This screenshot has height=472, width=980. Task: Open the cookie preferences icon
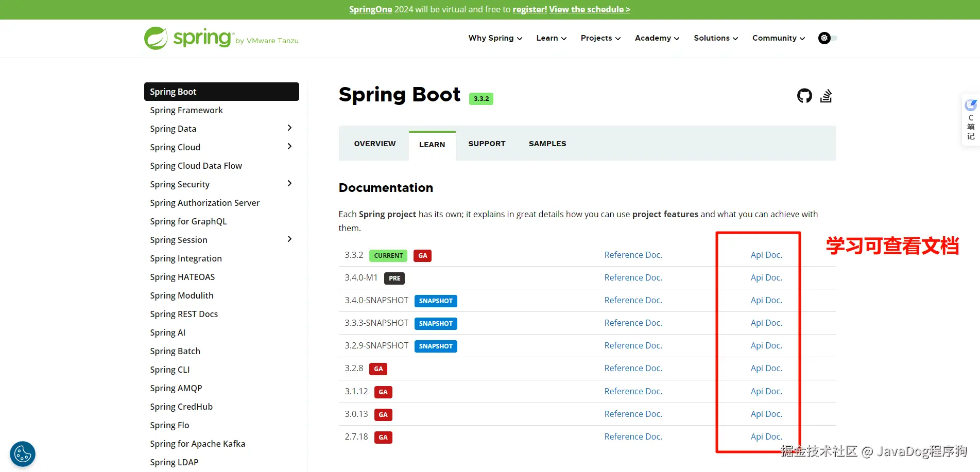point(23,454)
